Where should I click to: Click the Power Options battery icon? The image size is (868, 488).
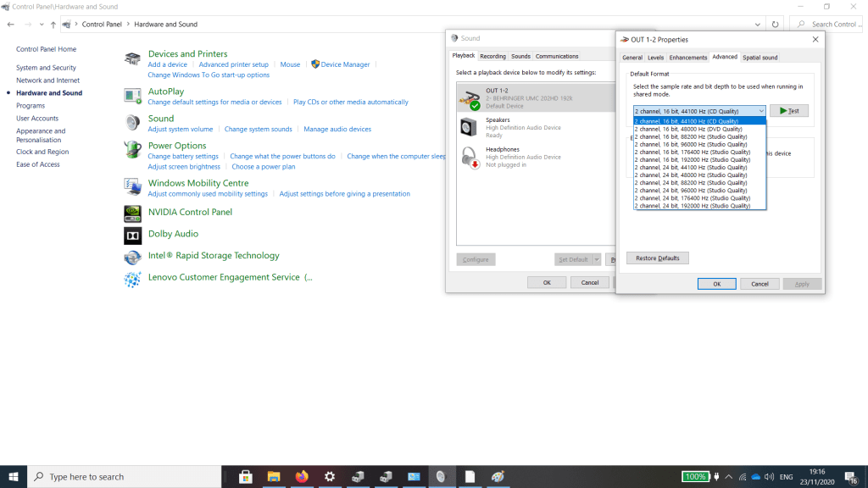pyautogui.click(x=132, y=150)
